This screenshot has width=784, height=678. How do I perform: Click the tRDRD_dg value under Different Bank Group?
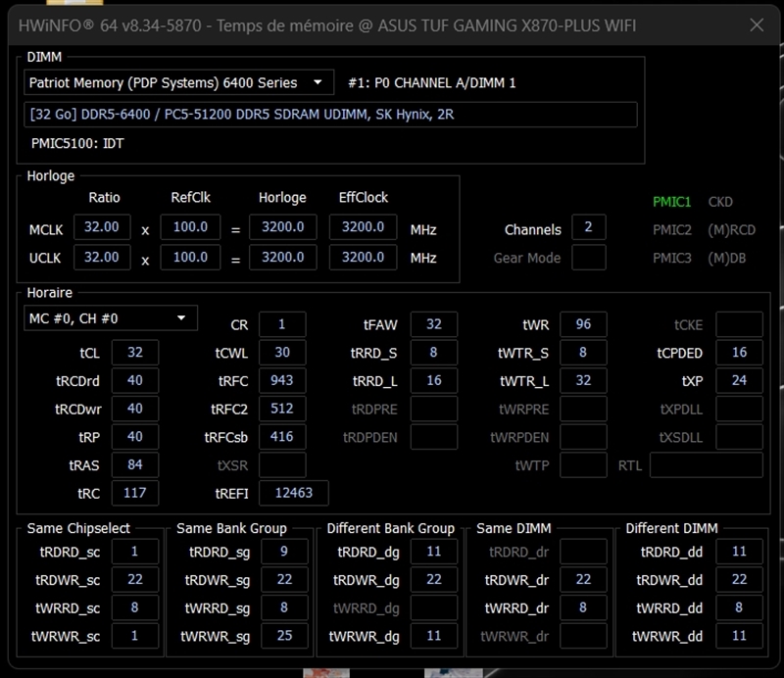click(434, 552)
